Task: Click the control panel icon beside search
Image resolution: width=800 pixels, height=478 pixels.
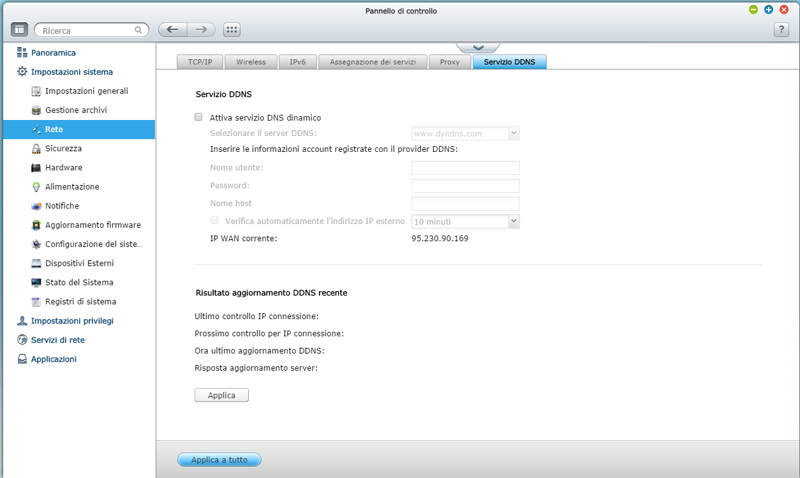Action: click(19, 30)
